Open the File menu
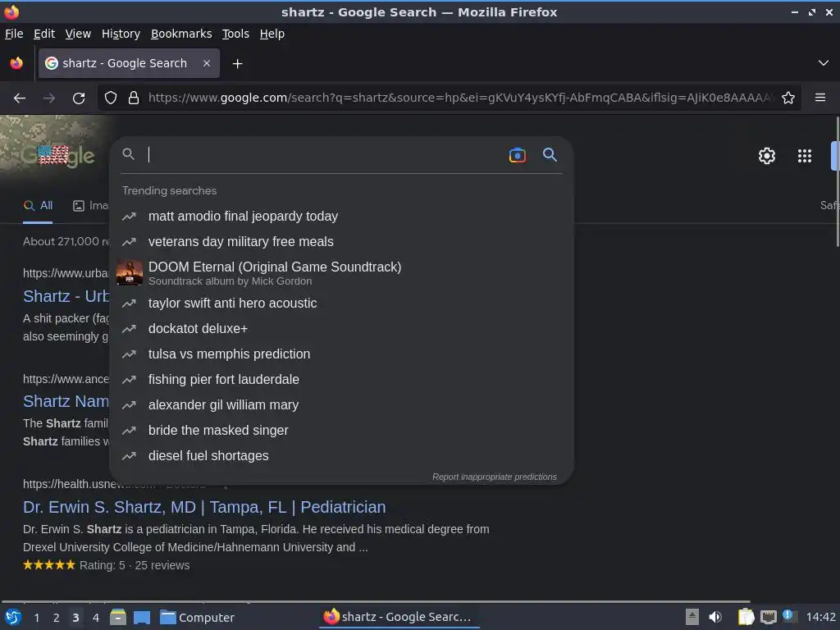Viewport: 840px width, 630px height. click(14, 34)
